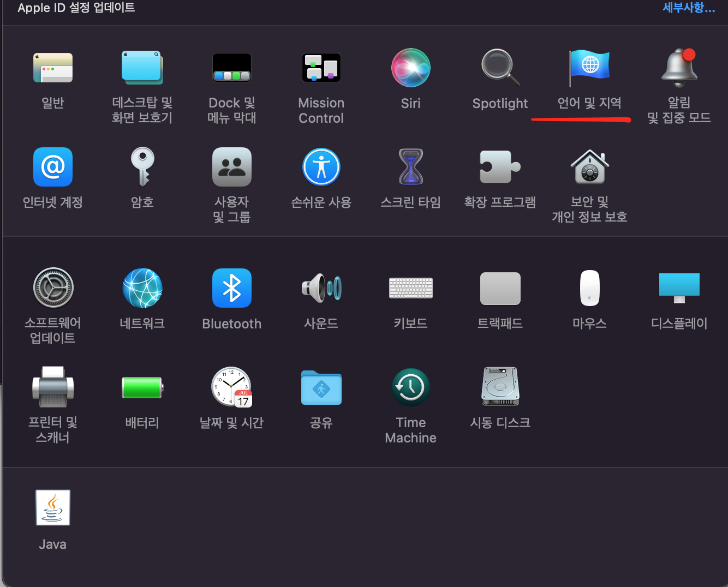The height and width of the screenshot is (587, 728).
Task: Open Time Machine preferences icon
Action: pyautogui.click(x=411, y=387)
